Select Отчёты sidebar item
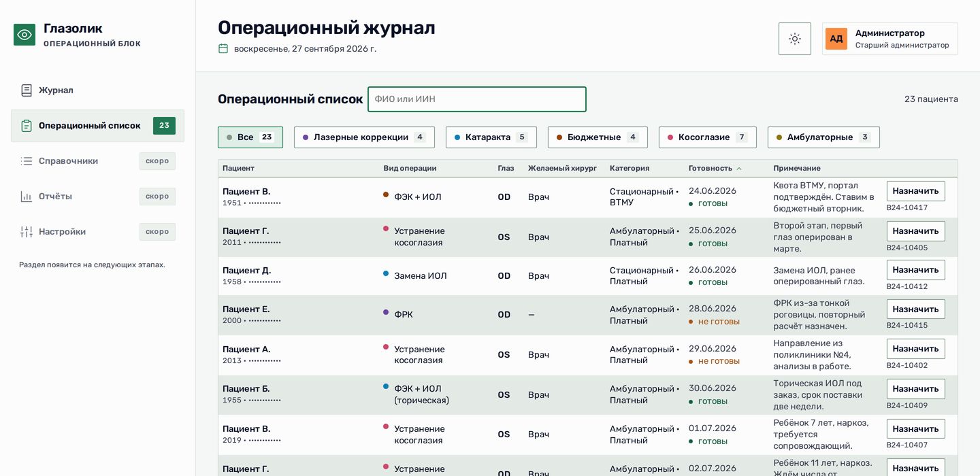This screenshot has width=980, height=476. coord(97,197)
